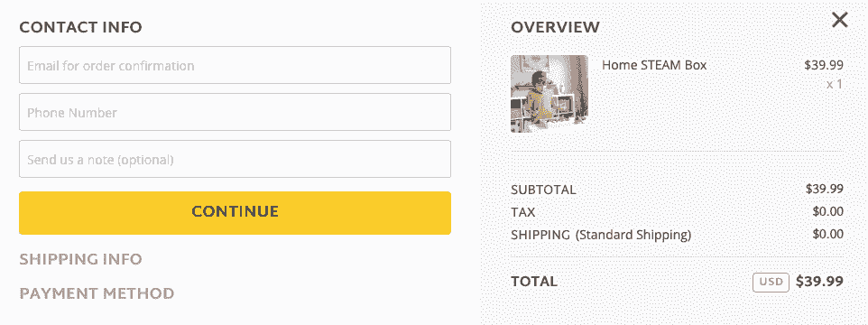The height and width of the screenshot is (325, 868).
Task: Open the USD currency selector badge
Action: (771, 282)
